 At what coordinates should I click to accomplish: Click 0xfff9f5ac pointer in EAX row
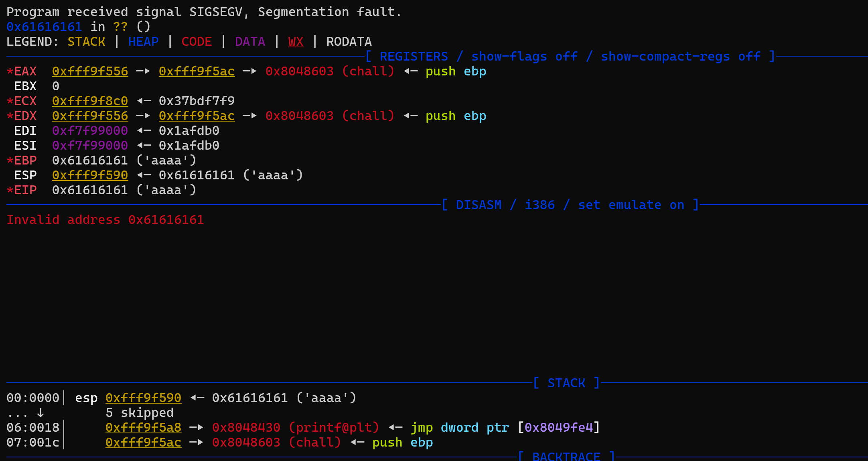point(197,71)
